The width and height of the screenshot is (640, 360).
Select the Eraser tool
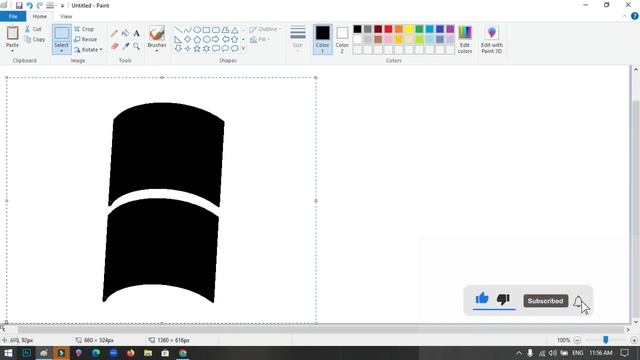115,46
